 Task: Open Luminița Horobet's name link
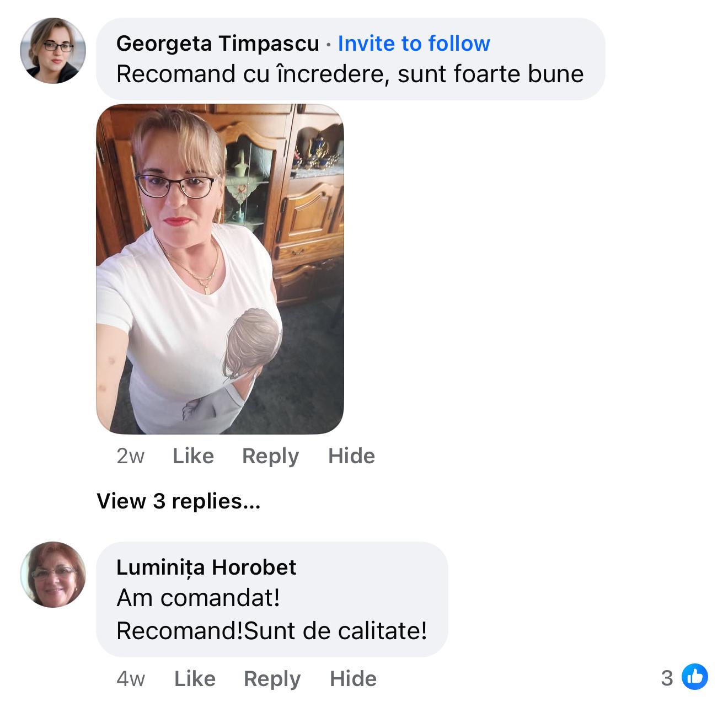pyautogui.click(x=206, y=567)
